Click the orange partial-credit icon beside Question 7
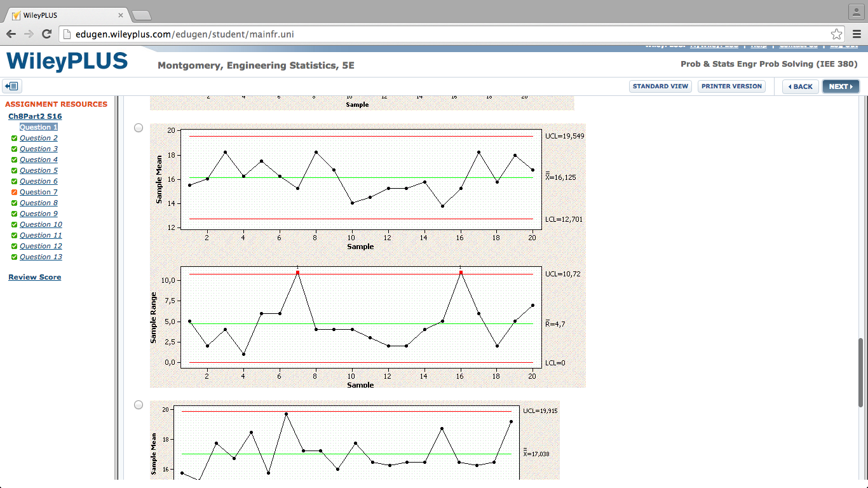The image size is (868, 488). pyautogui.click(x=14, y=193)
